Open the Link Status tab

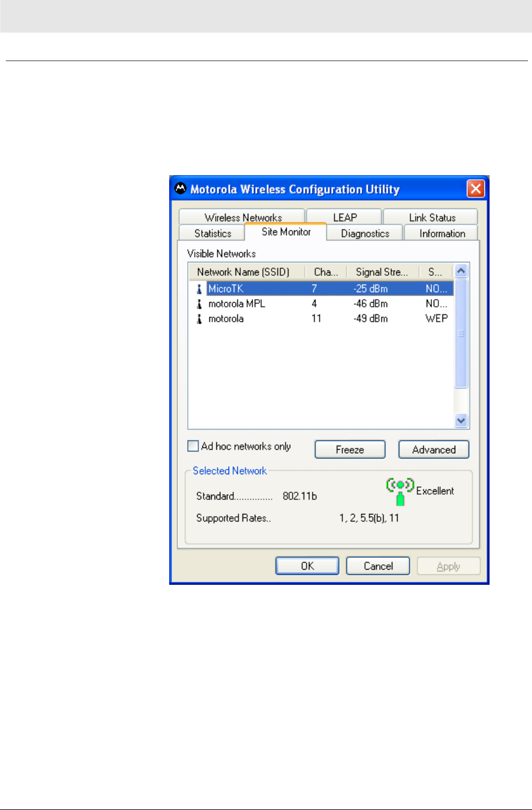[432, 218]
